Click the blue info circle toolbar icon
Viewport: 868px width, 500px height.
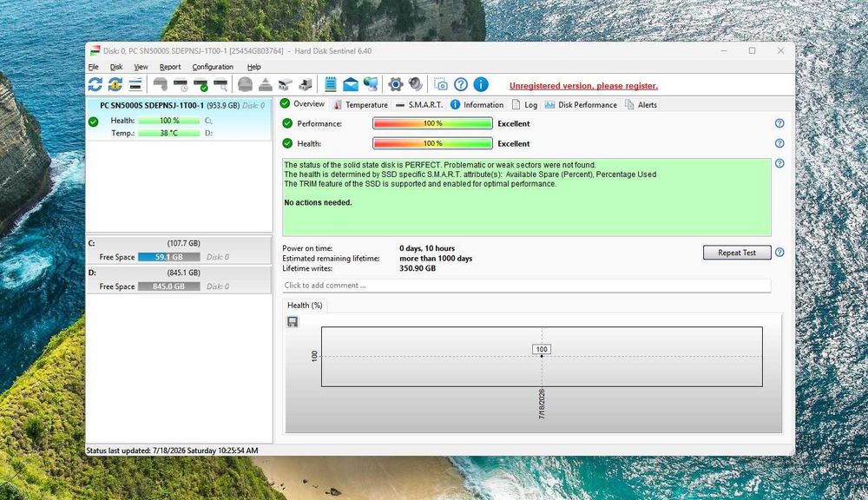481,84
